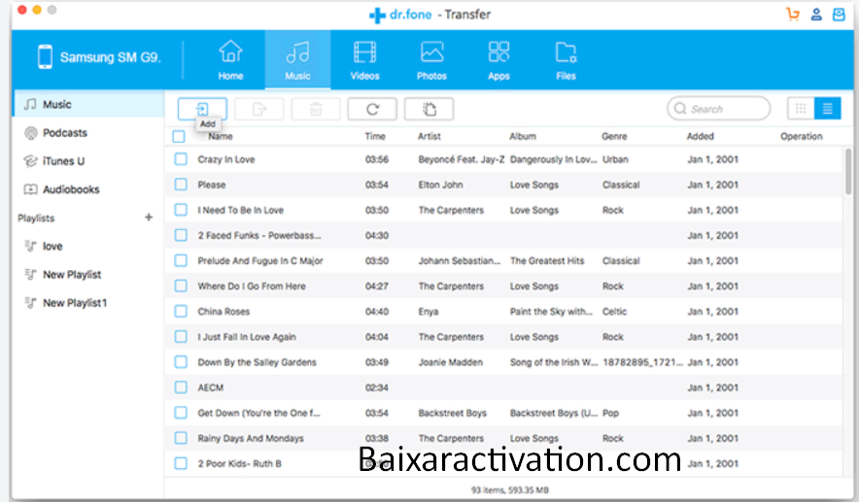This screenshot has width=859, height=504.
Task: Click 'The Greatest Hits' album cell
Action: pos(547,260)
